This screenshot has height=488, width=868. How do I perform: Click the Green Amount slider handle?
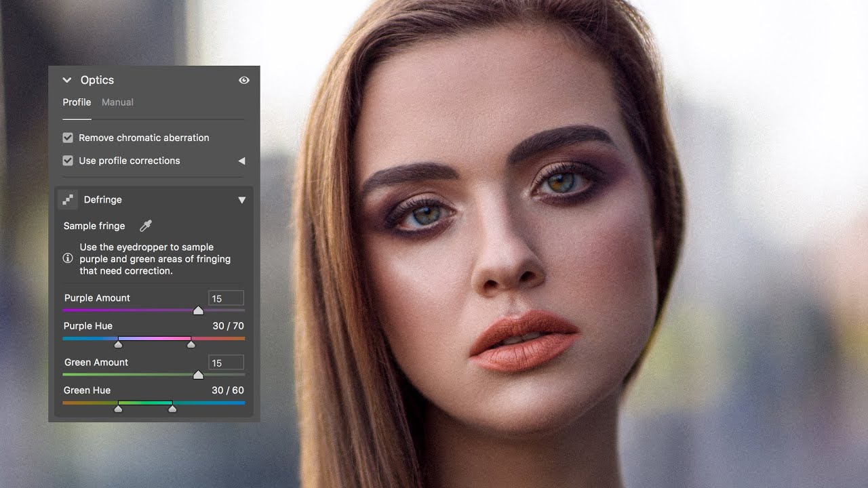click(198, 375)
